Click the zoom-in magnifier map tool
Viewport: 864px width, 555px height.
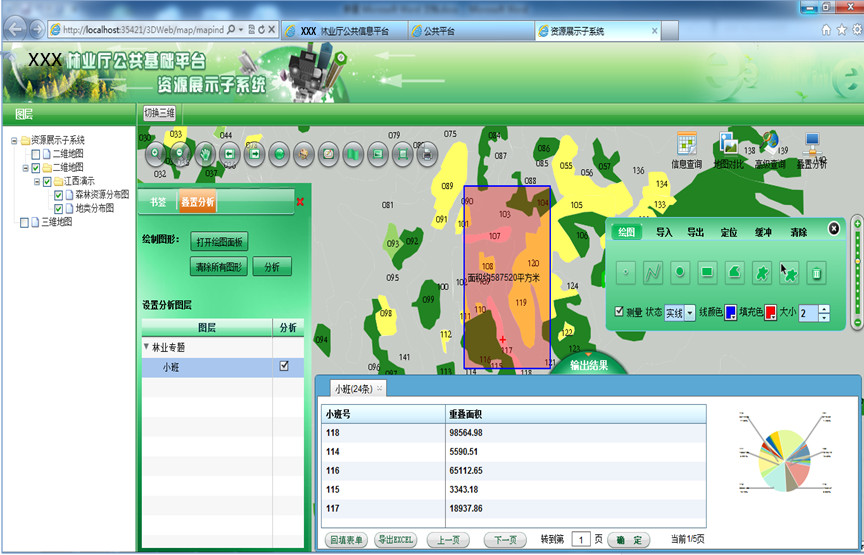pos(157,154)
